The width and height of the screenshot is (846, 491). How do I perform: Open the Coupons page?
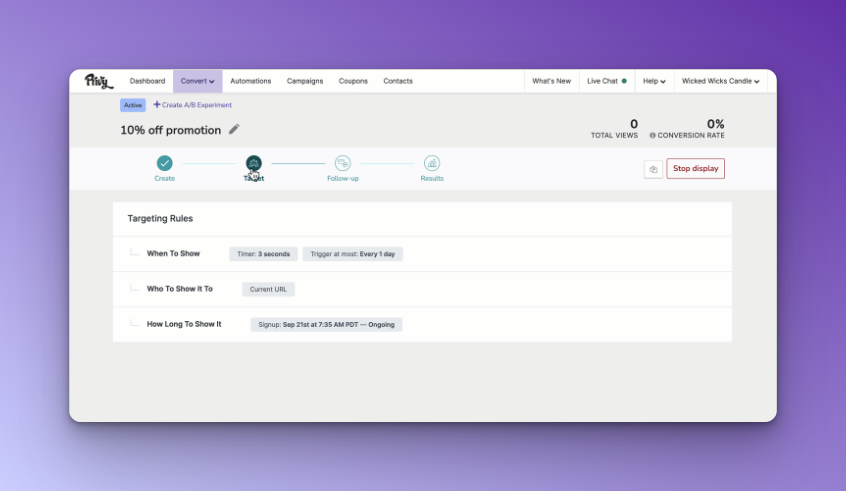[353, 81]
